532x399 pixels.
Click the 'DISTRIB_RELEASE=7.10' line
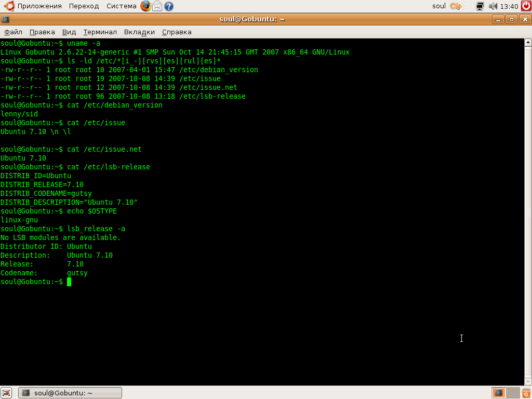coord(42,184)
